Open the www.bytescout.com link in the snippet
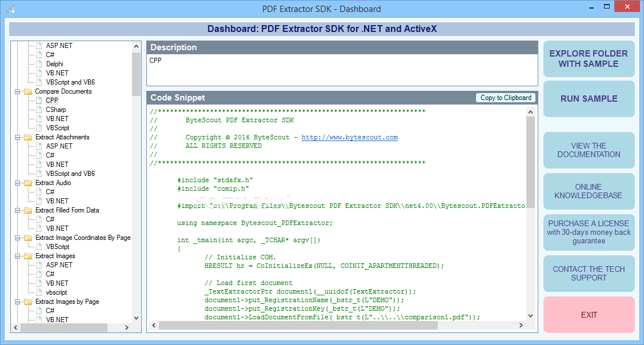Image resolution: width=644 pixels, height=345 pixels. 350,138
